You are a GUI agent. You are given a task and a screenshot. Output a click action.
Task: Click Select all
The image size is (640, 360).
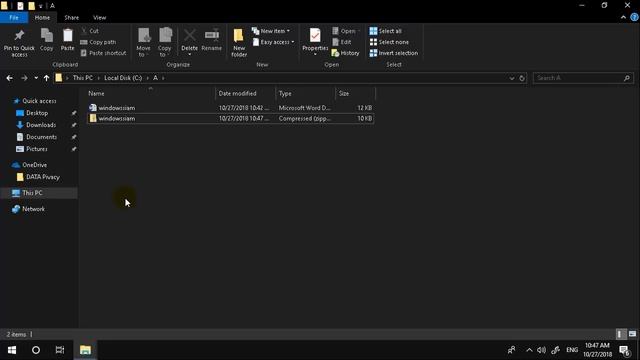[386, 31]
